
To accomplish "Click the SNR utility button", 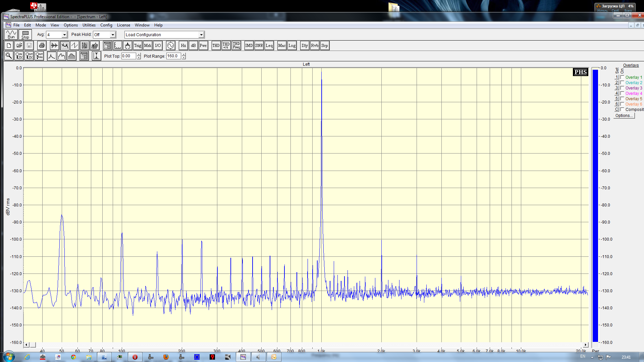I will [x=259, y=46].
